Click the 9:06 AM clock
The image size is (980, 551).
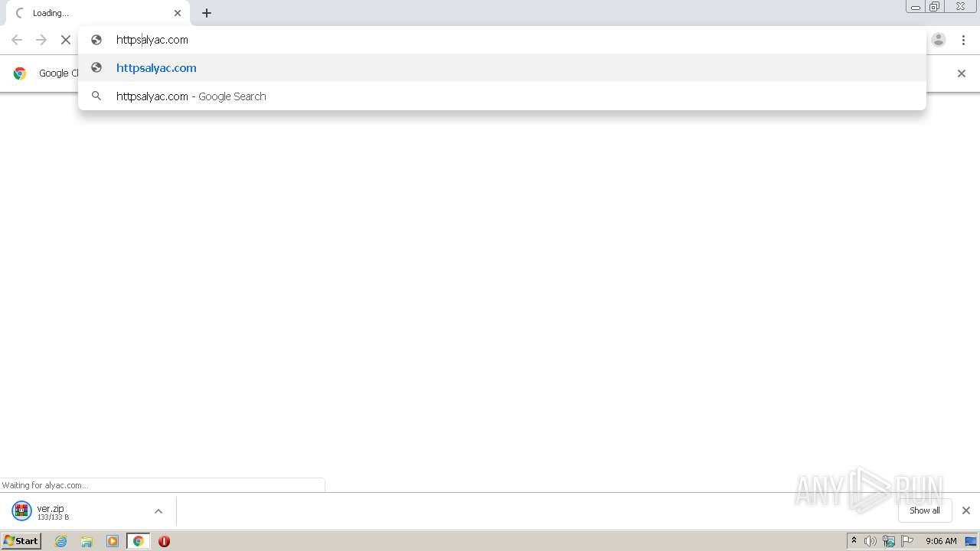(941, 541)
